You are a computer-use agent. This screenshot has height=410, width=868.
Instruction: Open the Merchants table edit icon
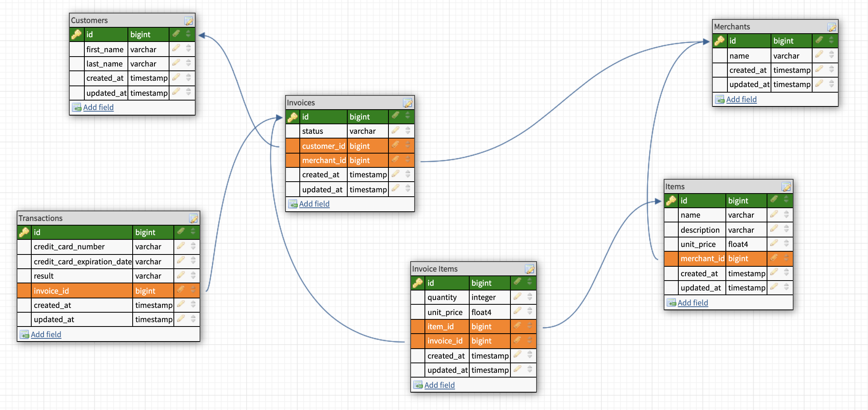click(x=832, y=27)
